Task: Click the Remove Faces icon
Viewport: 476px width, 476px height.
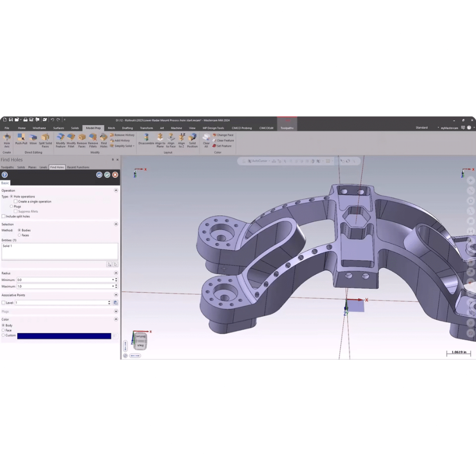Action: point(82,139)
